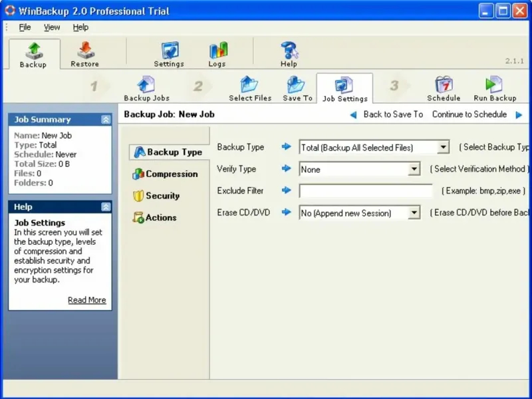532x399 pixels.
Task: Follow the Read More help link
Action: (x=87, y=300)
